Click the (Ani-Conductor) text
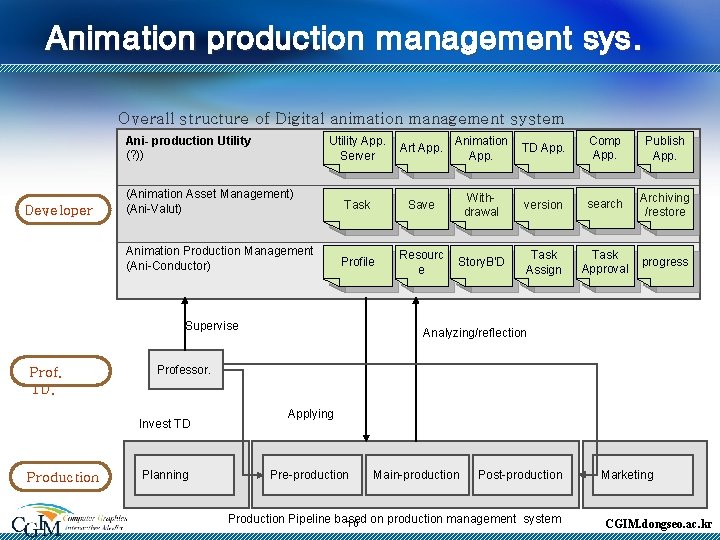 tap(168, 265)
